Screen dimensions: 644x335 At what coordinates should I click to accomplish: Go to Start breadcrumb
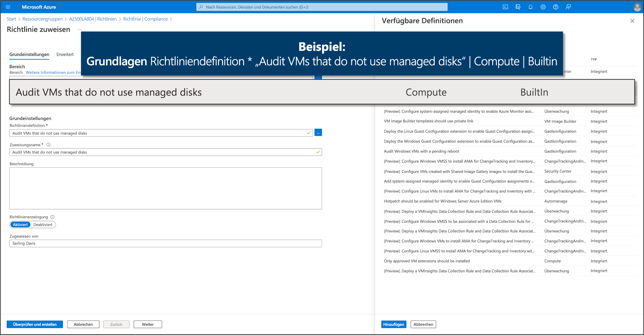11,19
